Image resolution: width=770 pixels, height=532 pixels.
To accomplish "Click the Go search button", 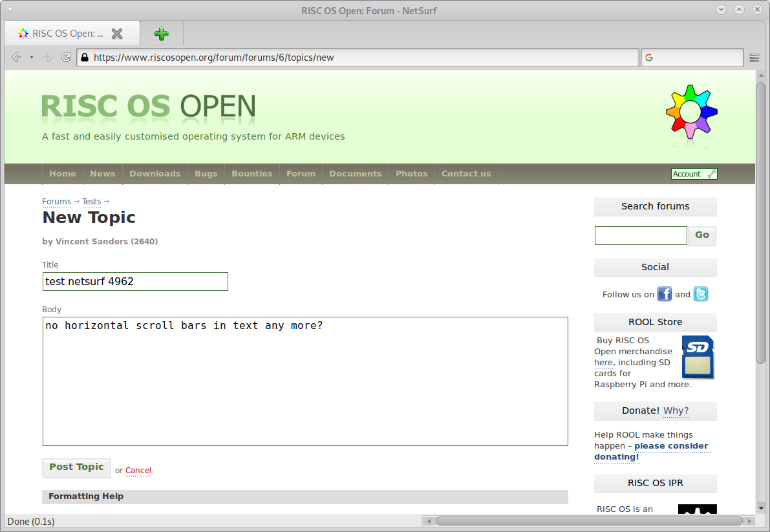I will (702, 235).
